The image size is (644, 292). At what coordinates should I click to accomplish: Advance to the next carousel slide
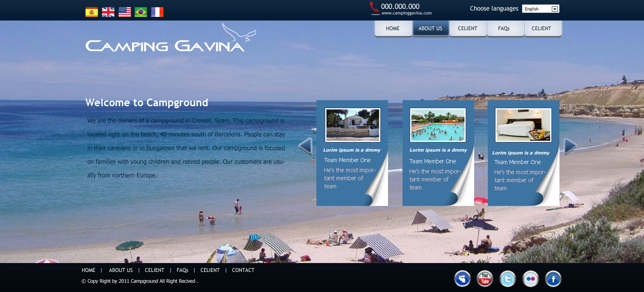(x=570, y=146)
